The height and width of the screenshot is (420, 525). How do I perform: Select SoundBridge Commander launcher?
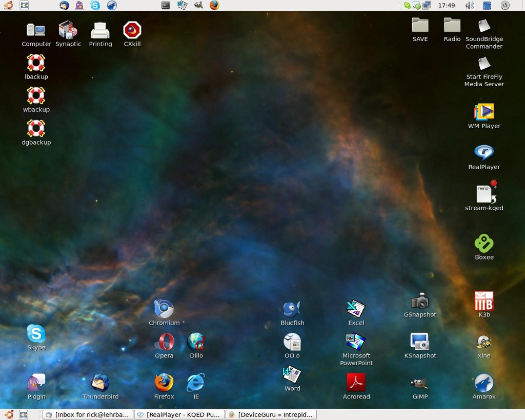point(484,26)
